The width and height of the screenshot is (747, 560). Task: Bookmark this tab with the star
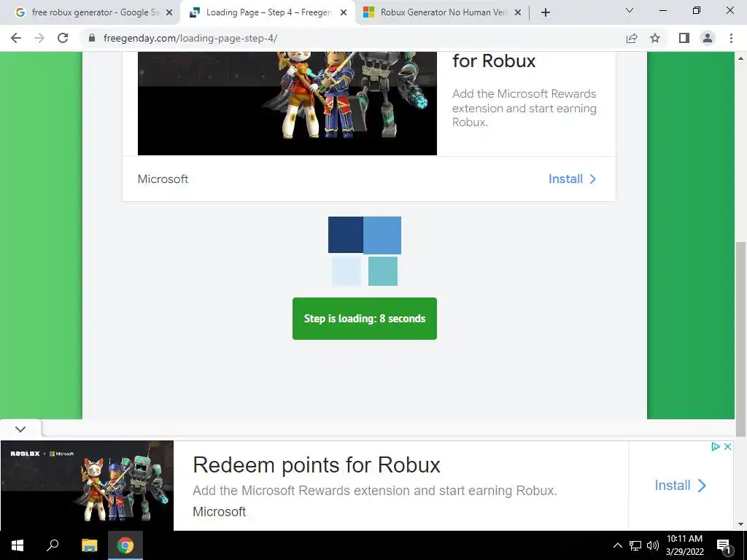[x=655, y=38]
